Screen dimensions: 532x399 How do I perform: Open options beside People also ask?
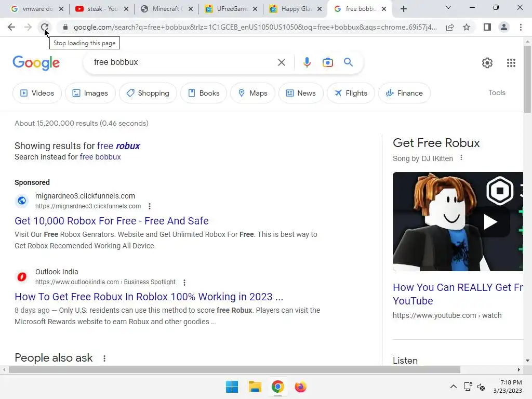[104, 358]
